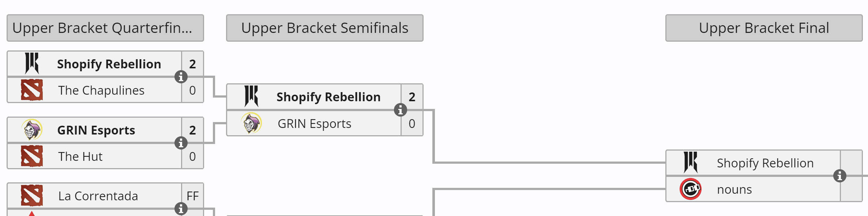This screenshot has width=868, height=216.
Task: Select Upper Bracket Quarterfinals header
Action: pos(105,28)
